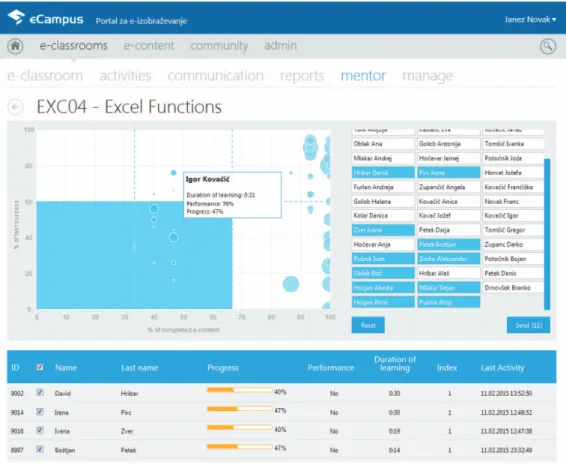Click the ID column header
This screenshot has width=566, height=465.
pos(15,368)
